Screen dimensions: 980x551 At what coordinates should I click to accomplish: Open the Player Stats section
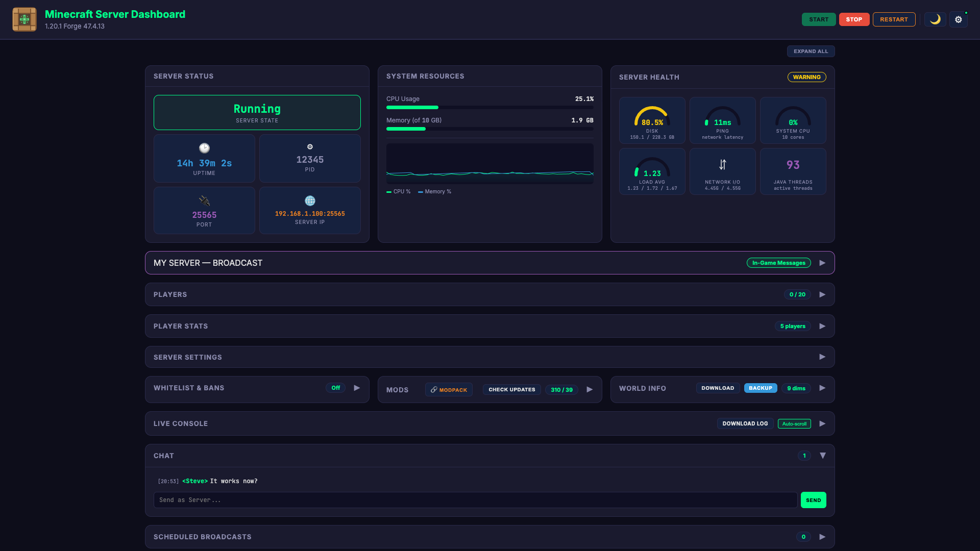[822, 326]
